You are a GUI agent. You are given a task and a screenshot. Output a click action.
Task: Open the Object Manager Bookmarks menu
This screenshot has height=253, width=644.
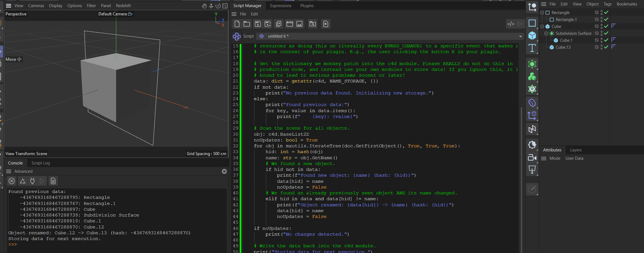[627, 4]
